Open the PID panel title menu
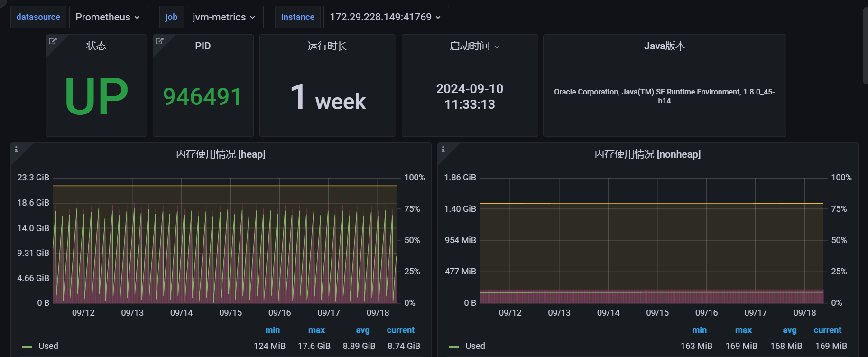The height and width of the screenshot is (357, 868). [203, 46]
